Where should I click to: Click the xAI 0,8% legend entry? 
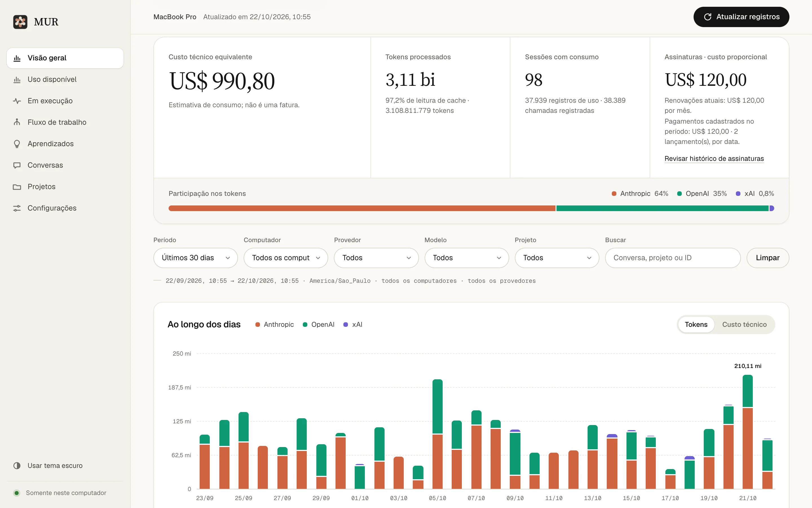click(x=754, y=194)
